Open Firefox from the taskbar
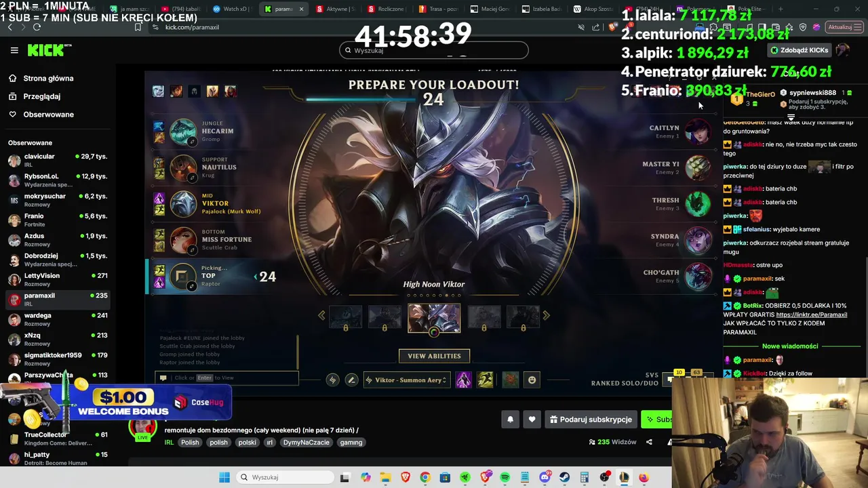The width and height of the screenshot is (868, 488). (644, 477)
